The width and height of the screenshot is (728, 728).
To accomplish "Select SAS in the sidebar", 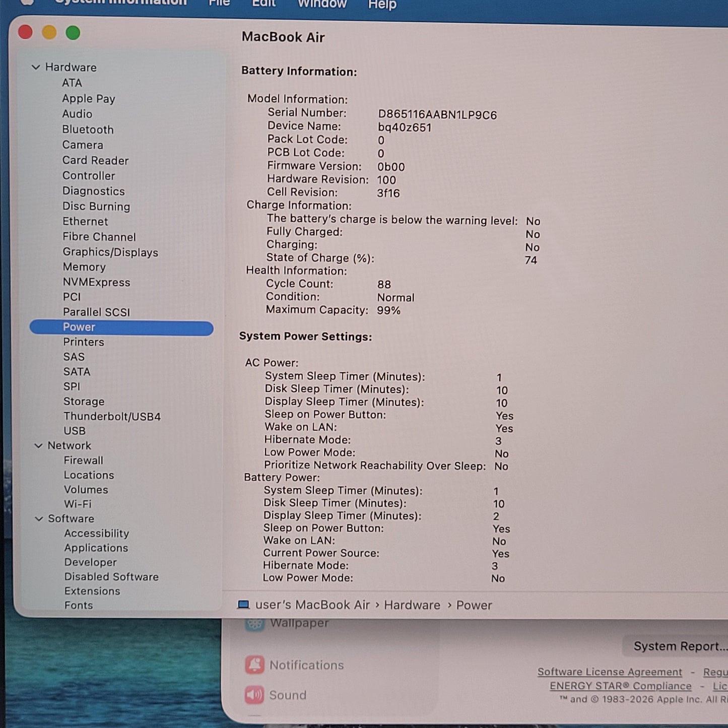I will [74, 357].
